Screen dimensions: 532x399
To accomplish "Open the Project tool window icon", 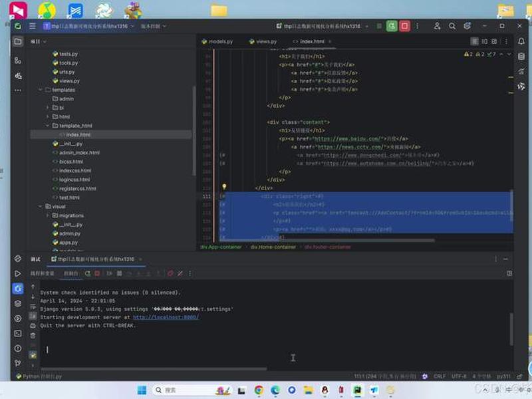I will point(18,41).
